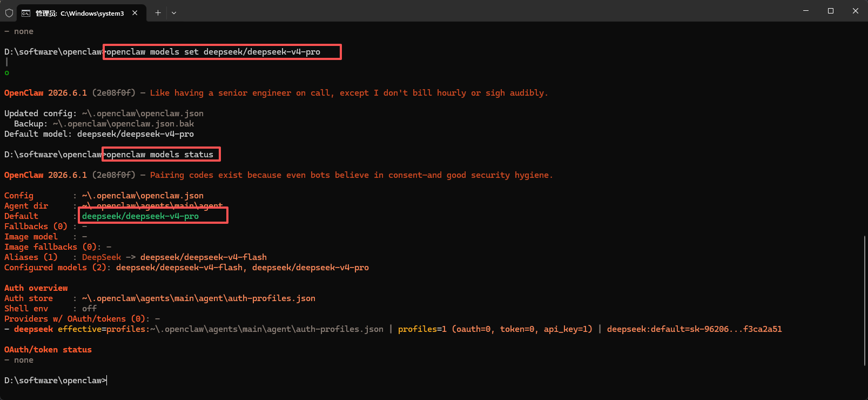Click the 'Auth store' auth-profiles.json path
The height and width of the screenshot is (400, 868).
[199, 298]
